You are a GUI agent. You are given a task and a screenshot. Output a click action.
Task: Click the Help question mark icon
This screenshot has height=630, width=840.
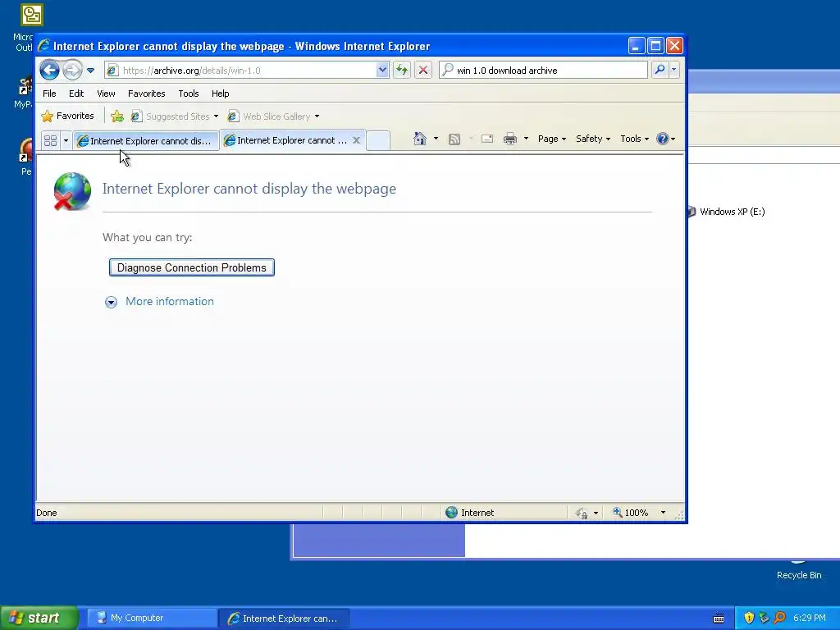(663, 139)
